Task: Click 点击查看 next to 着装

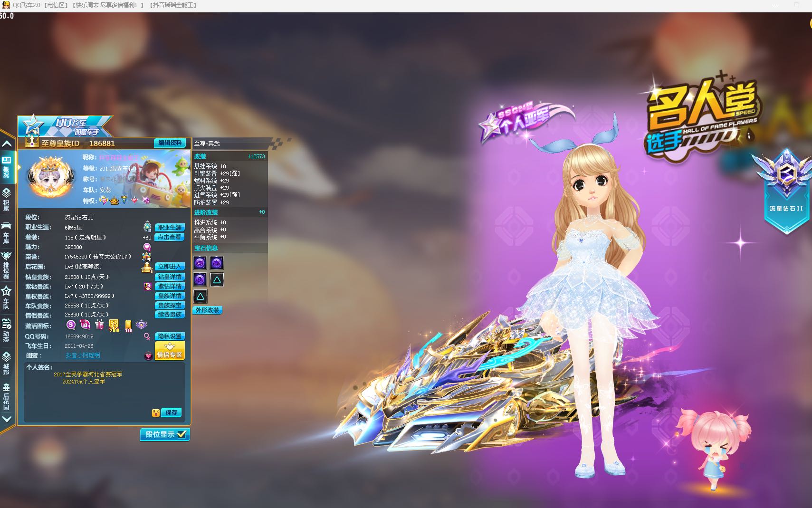Action: 170,237
